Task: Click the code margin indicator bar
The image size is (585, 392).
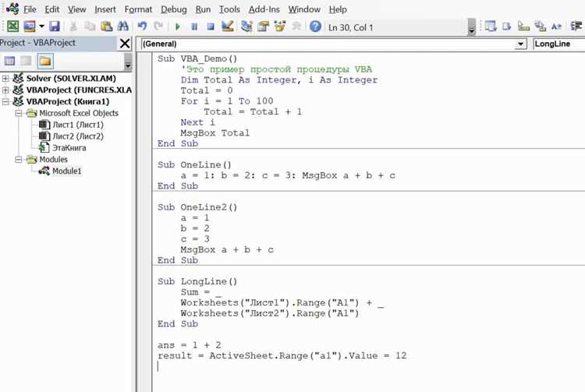Action: point(145,221)
